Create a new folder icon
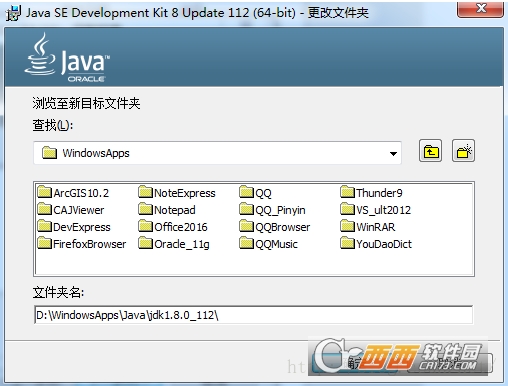508x386 pixels. click(x=463, y=151)
